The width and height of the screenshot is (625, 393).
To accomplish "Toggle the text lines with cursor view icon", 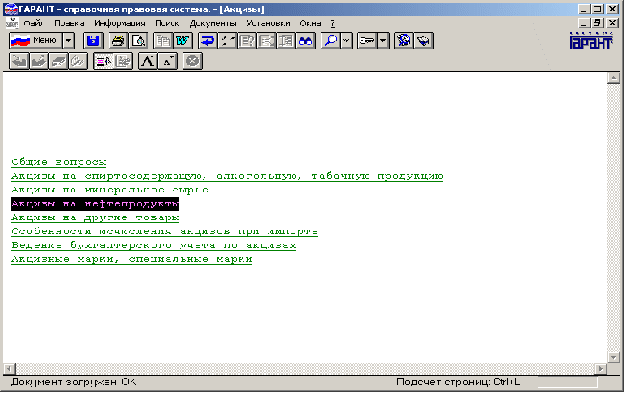I will [x=104, y=61].
